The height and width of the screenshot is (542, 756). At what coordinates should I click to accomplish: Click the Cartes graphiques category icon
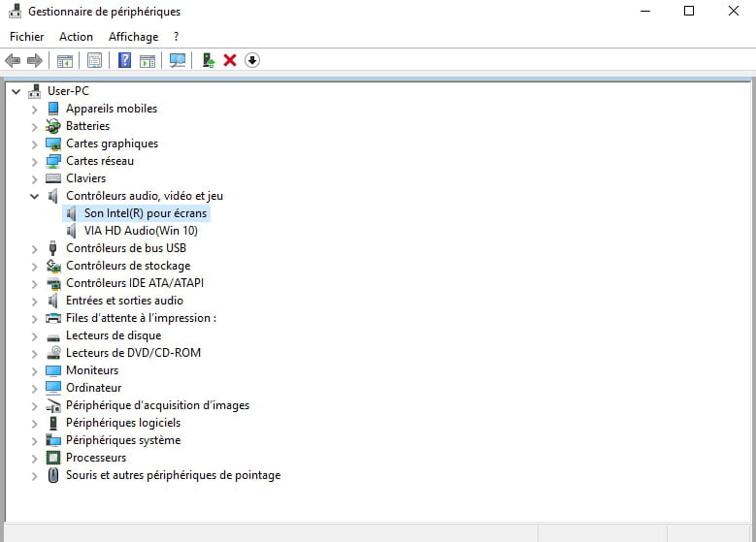(x=53, y=143)
